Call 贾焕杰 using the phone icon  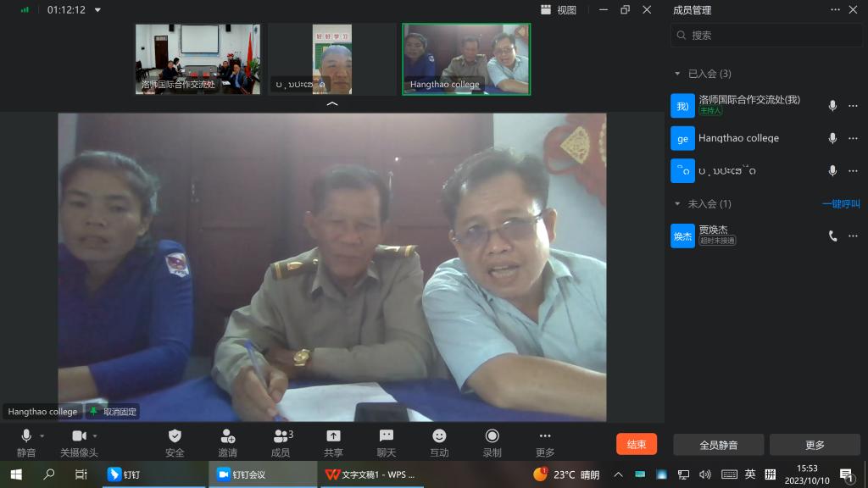832,236
